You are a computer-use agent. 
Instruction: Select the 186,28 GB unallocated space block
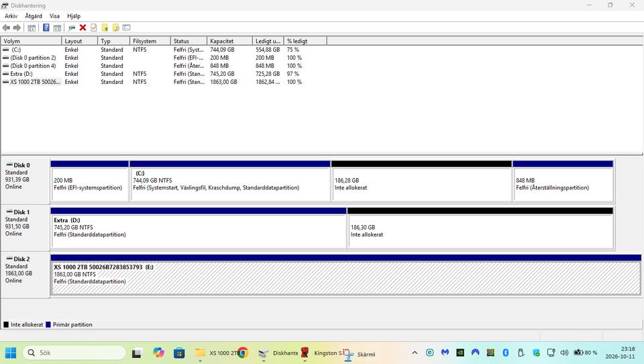(x=421, y=181)
